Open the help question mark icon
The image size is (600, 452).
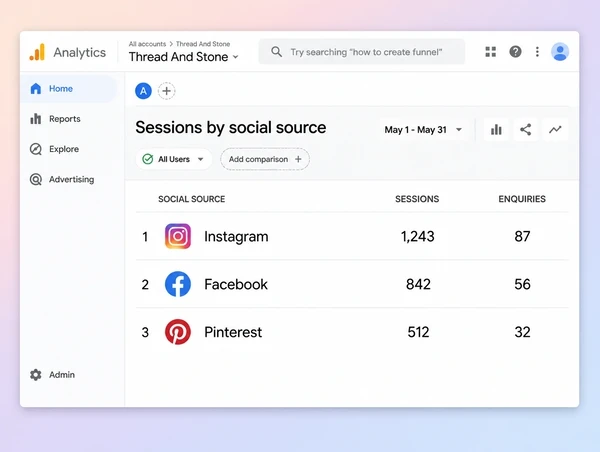[515, 52]
